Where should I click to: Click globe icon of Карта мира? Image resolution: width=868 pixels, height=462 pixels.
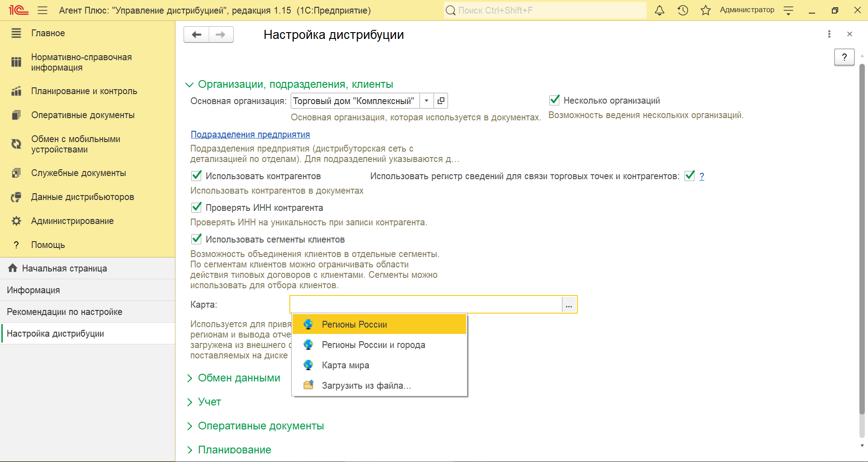click(x=308, y=365)
